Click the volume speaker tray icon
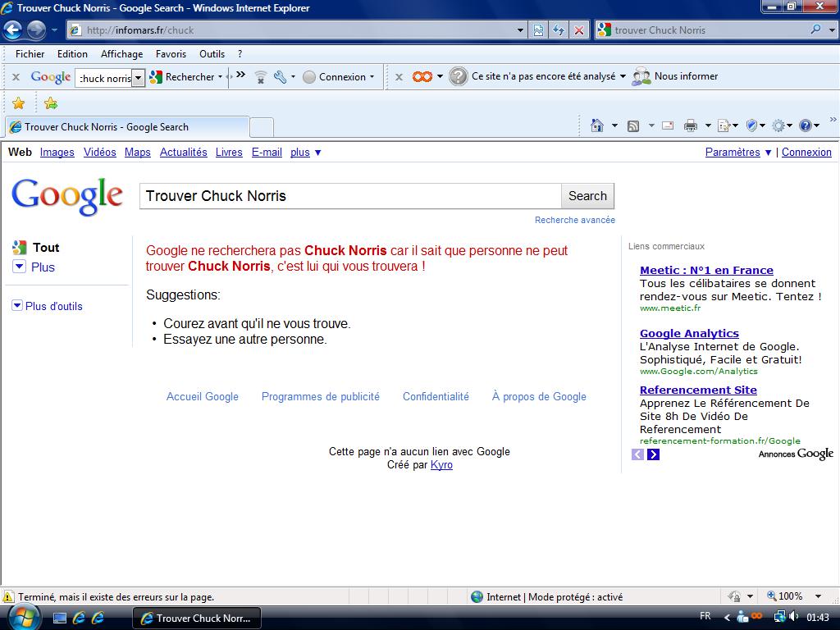 793,617
